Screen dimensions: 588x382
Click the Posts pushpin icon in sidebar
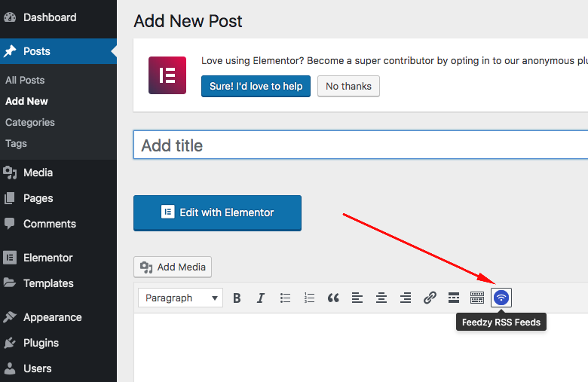(x=10, y=51)
